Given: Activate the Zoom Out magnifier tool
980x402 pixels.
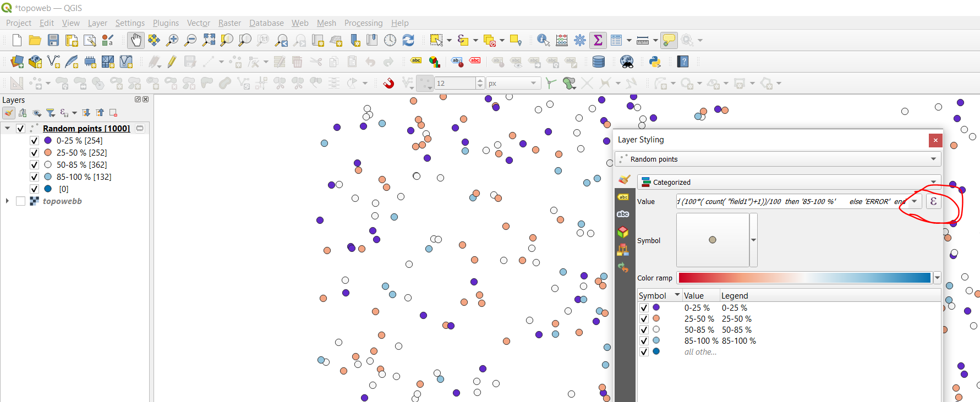Looking at the screenshot, I should pos(190,40).
